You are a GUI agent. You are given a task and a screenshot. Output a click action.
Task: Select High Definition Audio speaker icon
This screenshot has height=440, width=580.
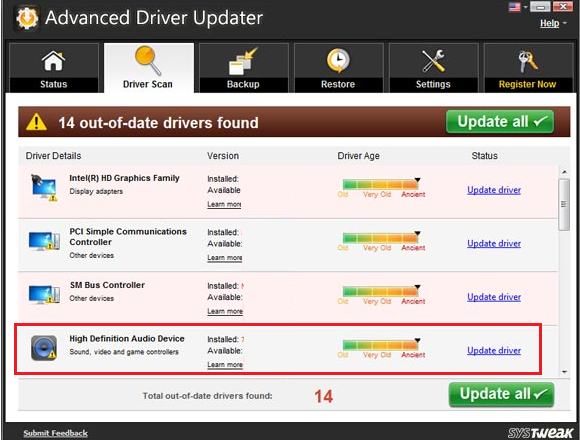pos(44,348)
